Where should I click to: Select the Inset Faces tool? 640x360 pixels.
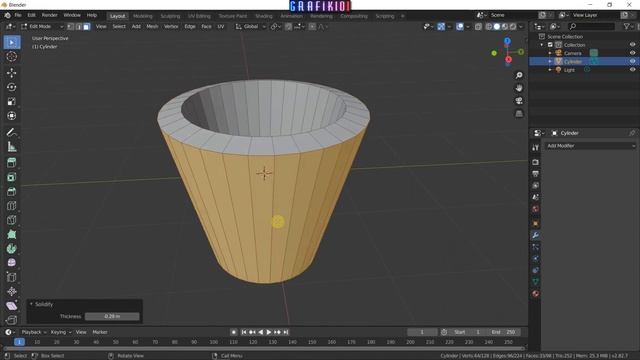click(12, 177)
